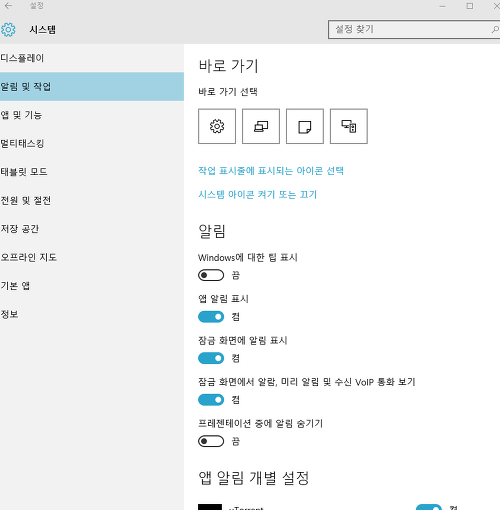Click the back arrow in title bar
The image size is (500, 510).
coord(8,6)
